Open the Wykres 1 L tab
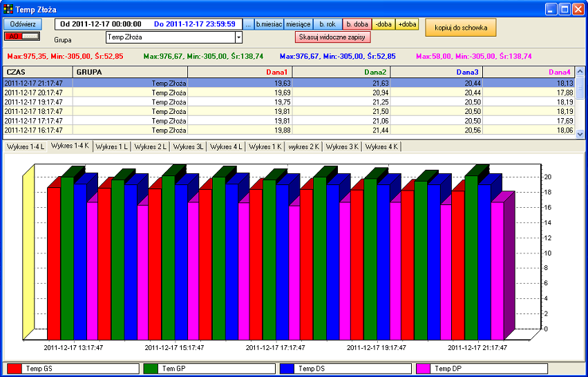 [112, 147]
